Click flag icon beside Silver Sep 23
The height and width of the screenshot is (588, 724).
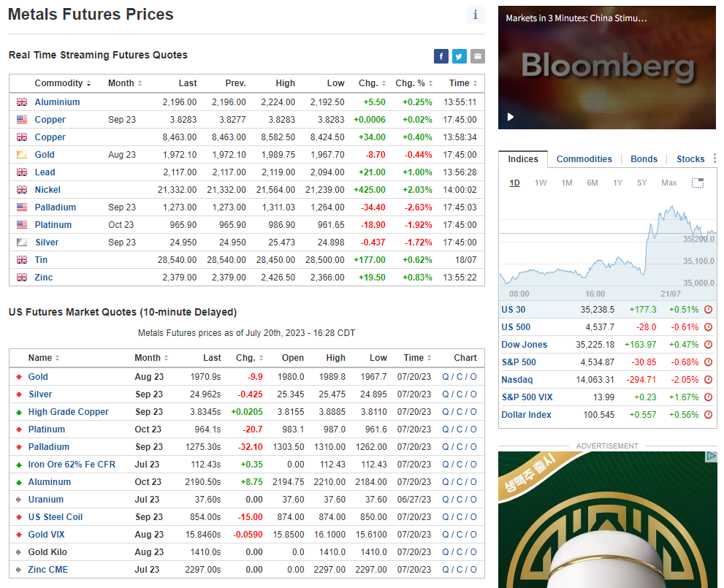(x=22, y=243)
